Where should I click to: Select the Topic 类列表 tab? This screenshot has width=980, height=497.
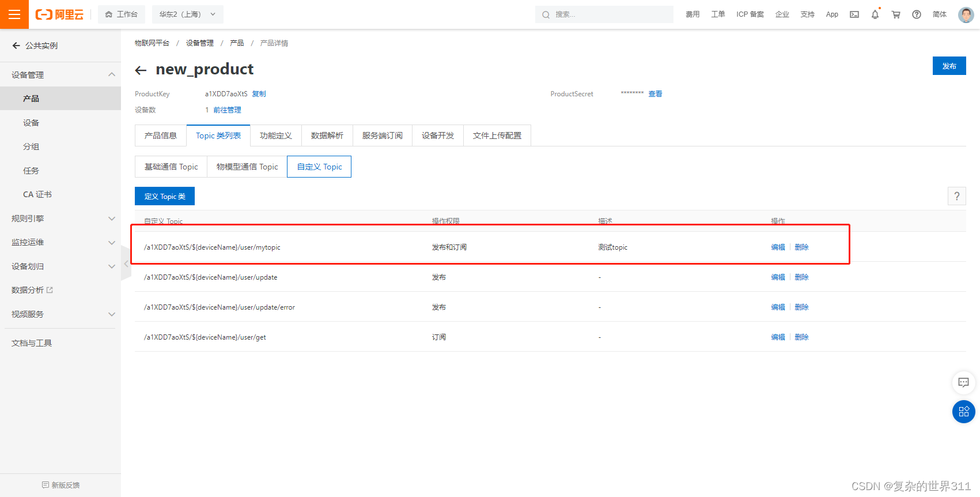[218, 135]
